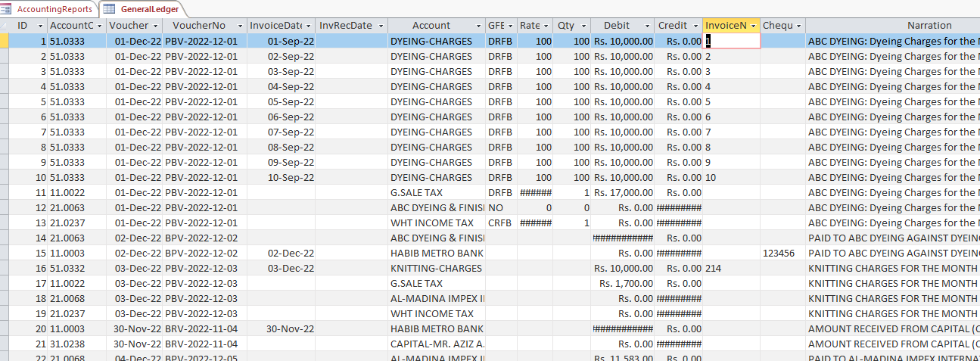The width and height of the screenshot is (980, 361).
Task: Click the row selector for record ID 20
Action: 5,328
